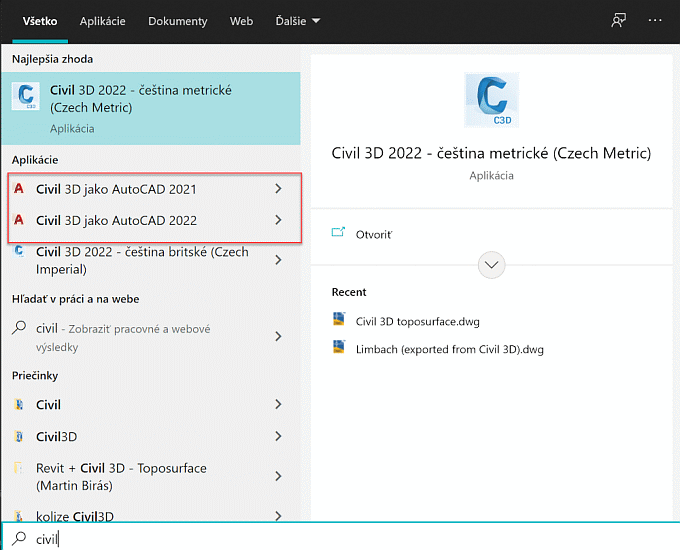Expand Civil 3D jako AutoCAD 2021 details arrow
The image size is (680, 550).
[278, 188]
